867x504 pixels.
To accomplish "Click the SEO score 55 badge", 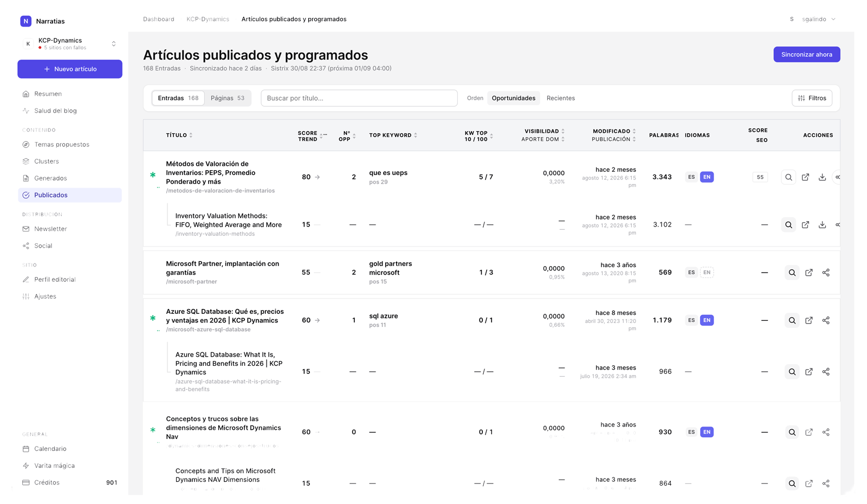I will (760, 177).
